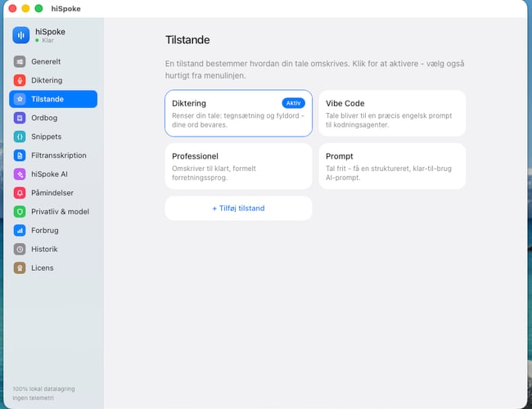Activate the Vibe Code mode card

point(392,113)
